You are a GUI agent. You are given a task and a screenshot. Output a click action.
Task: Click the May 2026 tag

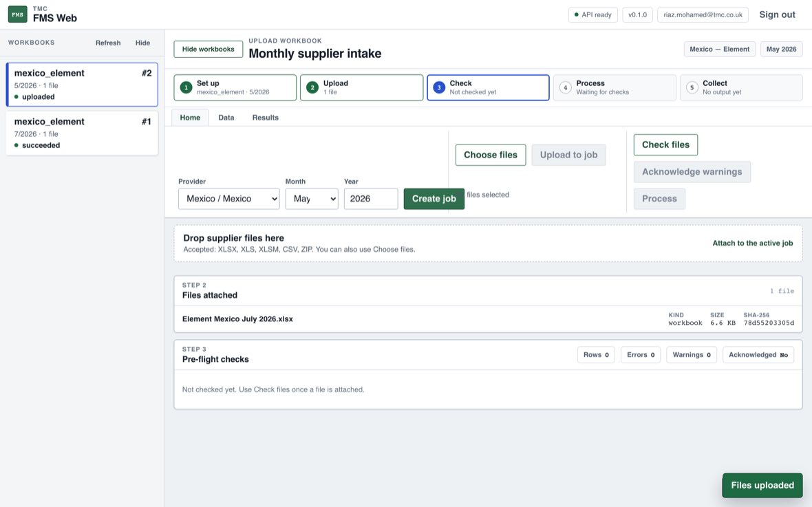782,50
